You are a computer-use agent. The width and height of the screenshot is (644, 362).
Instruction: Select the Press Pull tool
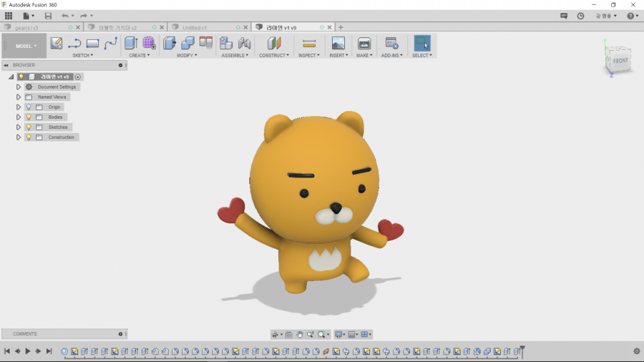(x=169, y=43)
